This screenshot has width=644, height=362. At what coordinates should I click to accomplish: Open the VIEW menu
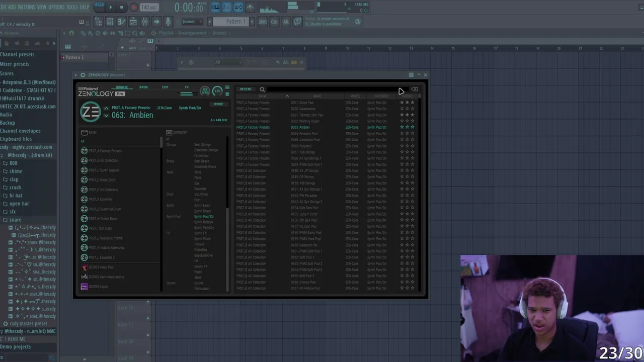(x=42, y=7)
